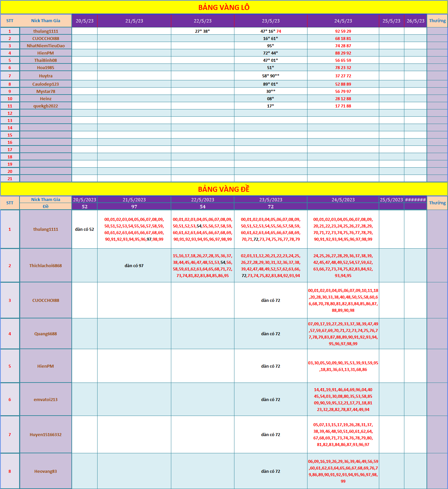Click the dàn có 52 cell
Screen dimensions: 448x489
pos(84,229)
